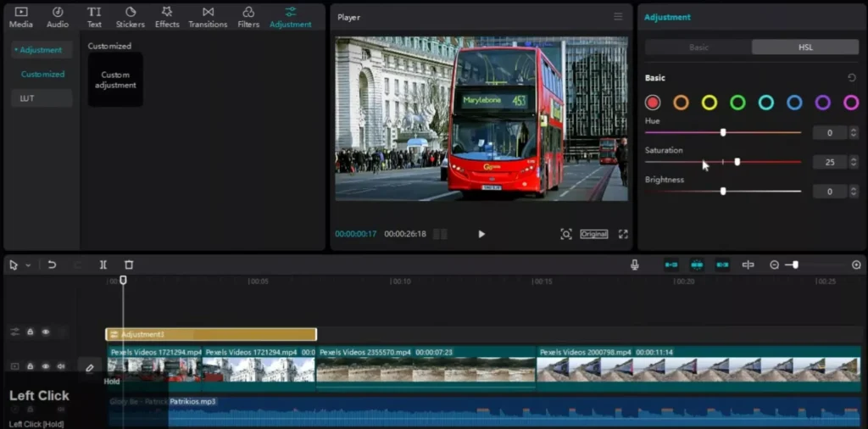The image size is (868, 429).
Task: Open the Media tab
Action: click(x=20, y=18)
